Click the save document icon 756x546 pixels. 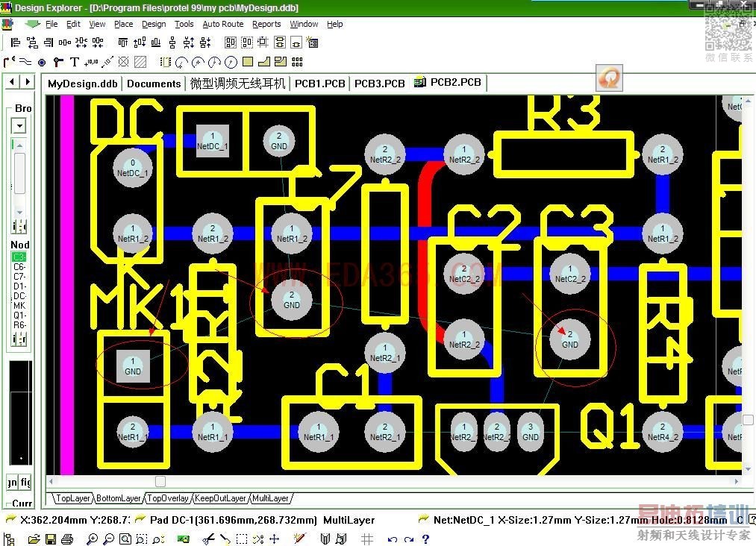pos(51,539)
